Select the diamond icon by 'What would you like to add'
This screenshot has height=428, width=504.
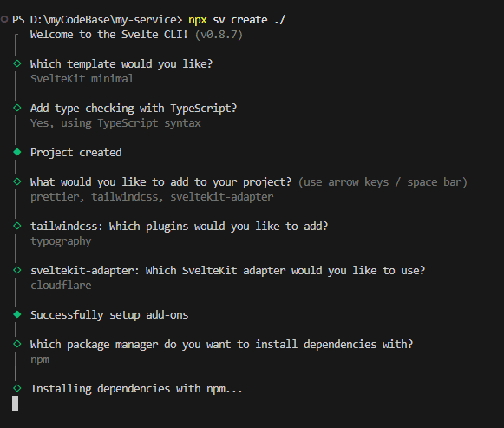17,181
